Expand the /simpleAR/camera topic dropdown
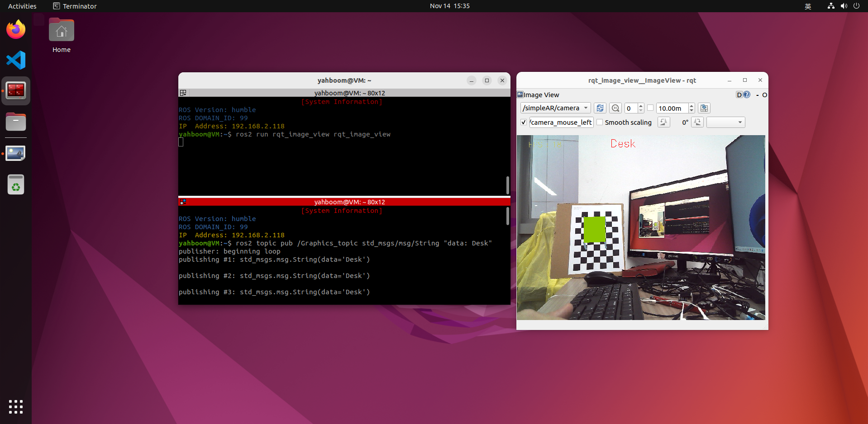This screenshot has width=868, height=424. pos(556,108)
